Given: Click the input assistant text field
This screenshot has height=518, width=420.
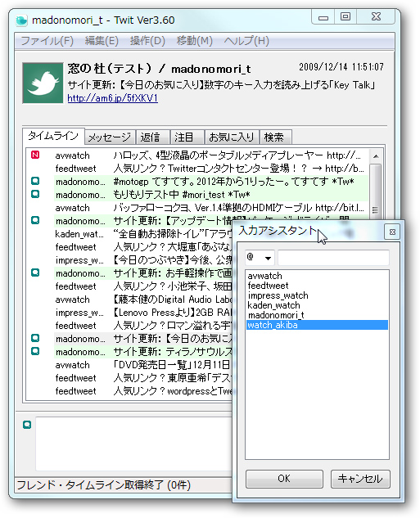Looking at the screenshot, I should [333, 258].
